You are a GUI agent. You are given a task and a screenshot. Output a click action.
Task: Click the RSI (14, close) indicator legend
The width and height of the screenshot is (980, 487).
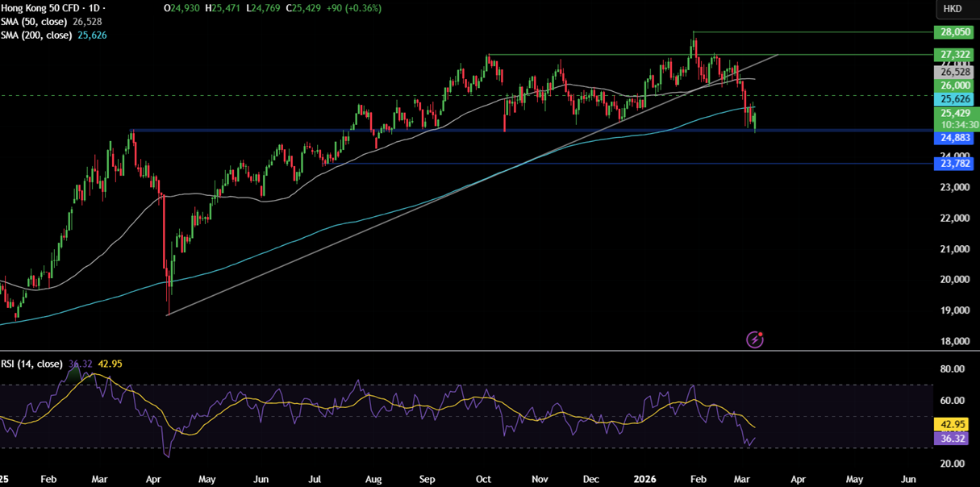pos(32,364)
